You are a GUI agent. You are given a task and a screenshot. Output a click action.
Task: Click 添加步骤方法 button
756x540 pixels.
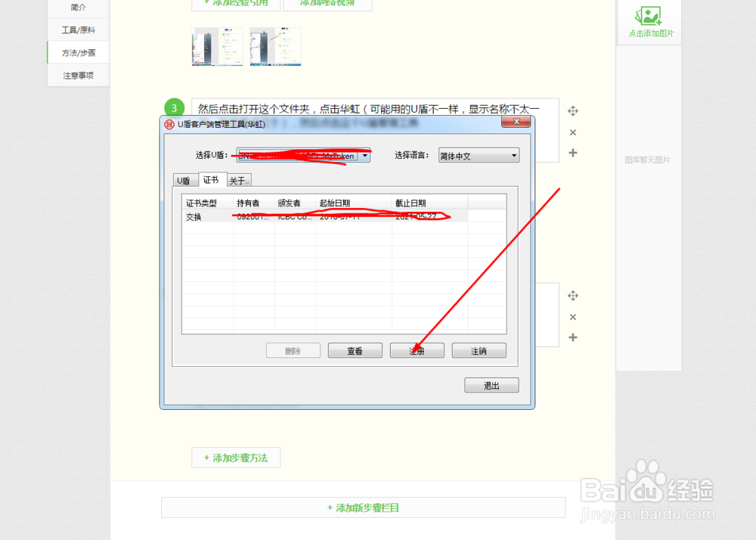[x=236, y=458]
